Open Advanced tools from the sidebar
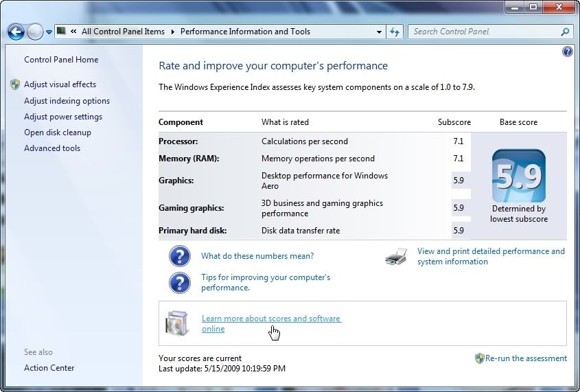Image resolution: width=580 pixels, height=392 pixels. pos(52,148)
